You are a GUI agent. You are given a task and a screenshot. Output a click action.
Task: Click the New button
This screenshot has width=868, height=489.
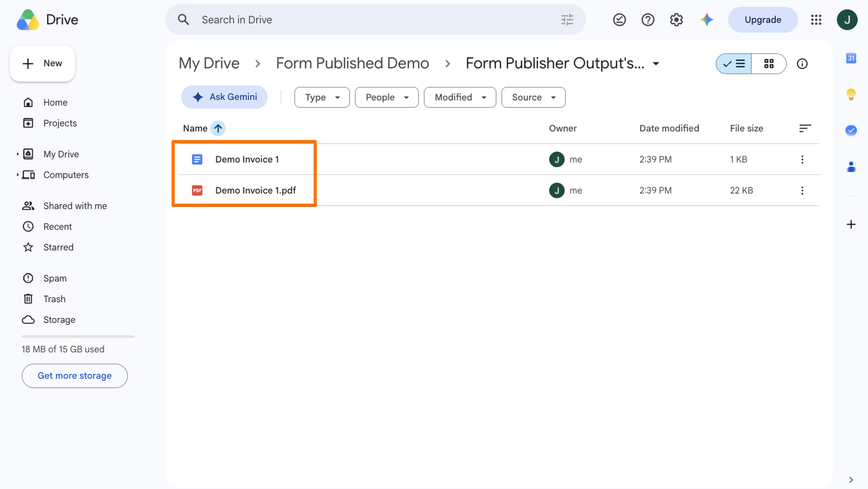click(42, 63)
